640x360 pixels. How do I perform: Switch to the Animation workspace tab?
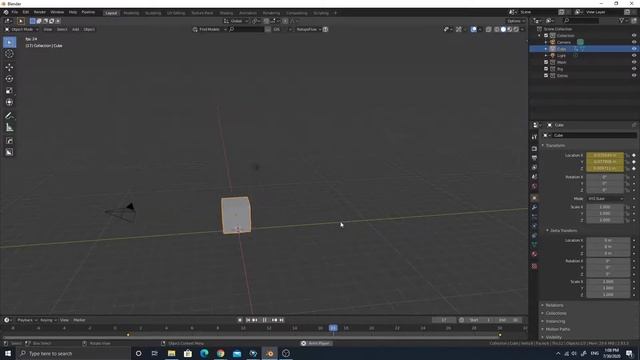tap(248, 13)
